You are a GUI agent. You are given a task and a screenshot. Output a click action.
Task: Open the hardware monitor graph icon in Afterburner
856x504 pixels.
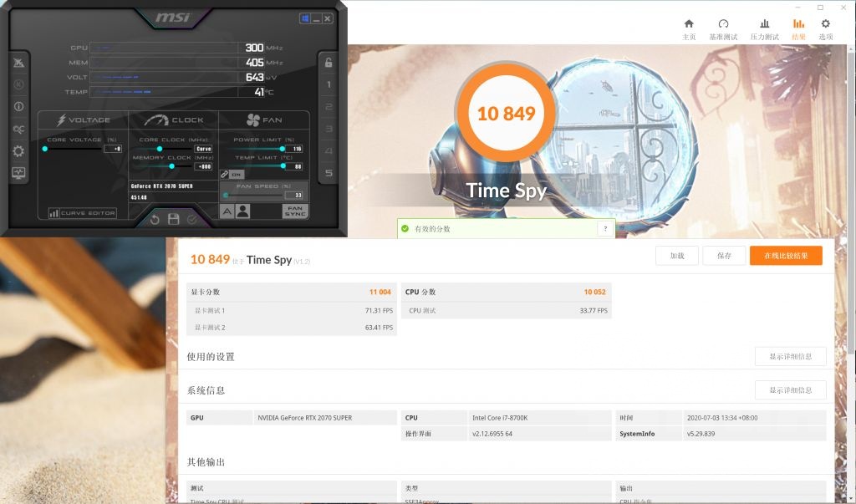(18, 173)
